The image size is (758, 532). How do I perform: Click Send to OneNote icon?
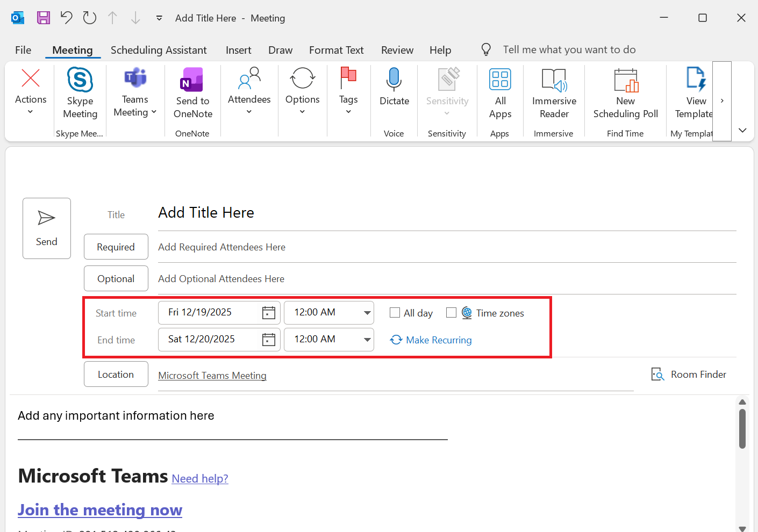(x=192, y=81)
